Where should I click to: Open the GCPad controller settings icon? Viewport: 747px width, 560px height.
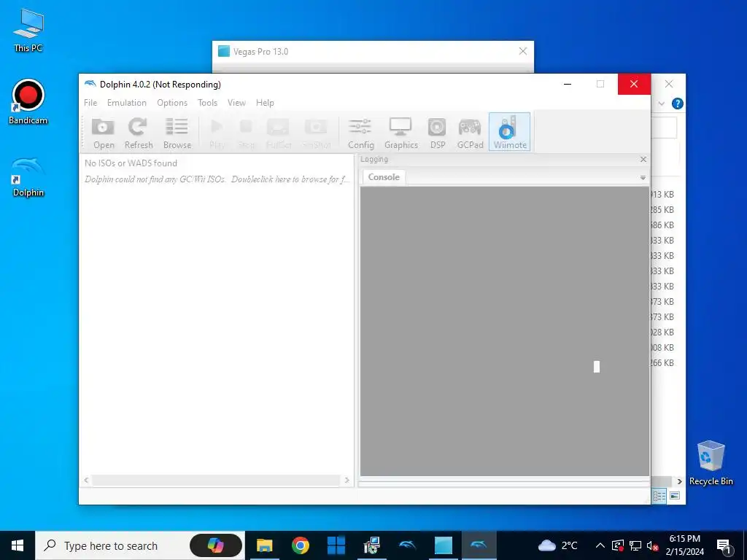tap(470, 133)
